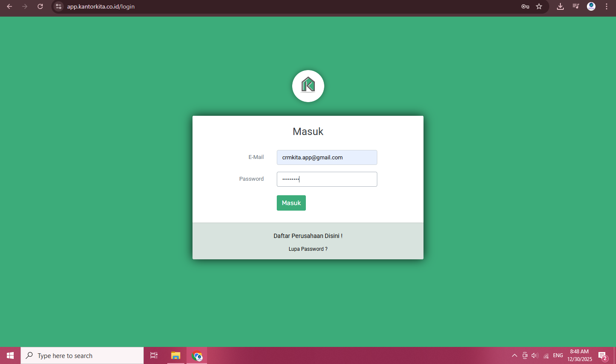Viewport: 616px width, 364px height.
Task: Click the Password input field
Action: (327, 179)
